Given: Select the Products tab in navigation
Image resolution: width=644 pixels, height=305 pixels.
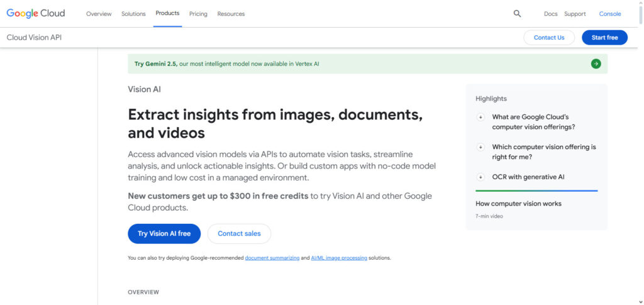Looking at the screenshot, I should 167,14.
